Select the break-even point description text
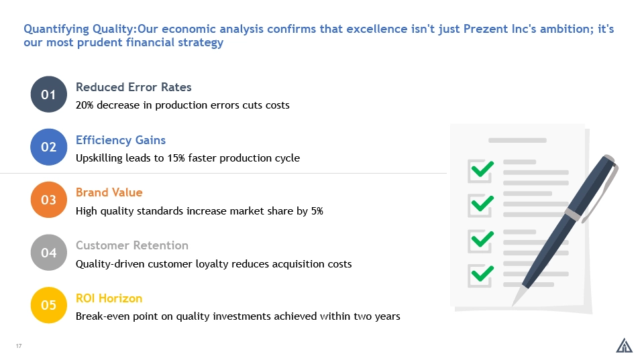644x362 pixels. (x=237, y=316)
